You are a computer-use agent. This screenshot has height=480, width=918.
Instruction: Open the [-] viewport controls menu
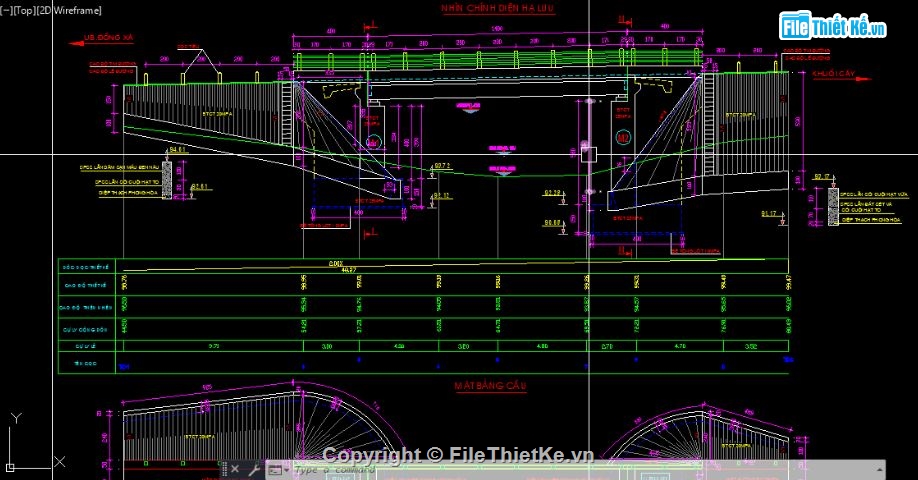tap(5, 11)
